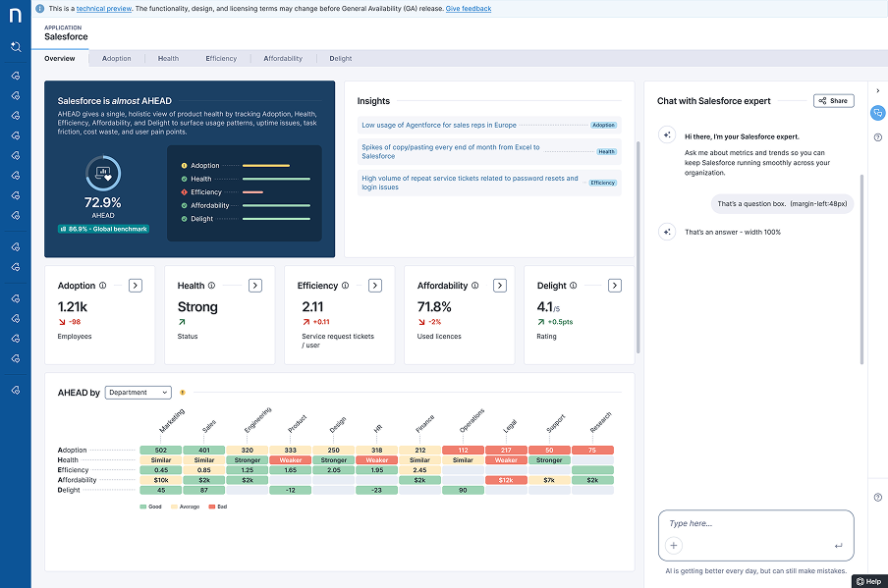Screen dimensions: 888x588
Task: Switch to the Efficiency tab
Action: (221, 58)
